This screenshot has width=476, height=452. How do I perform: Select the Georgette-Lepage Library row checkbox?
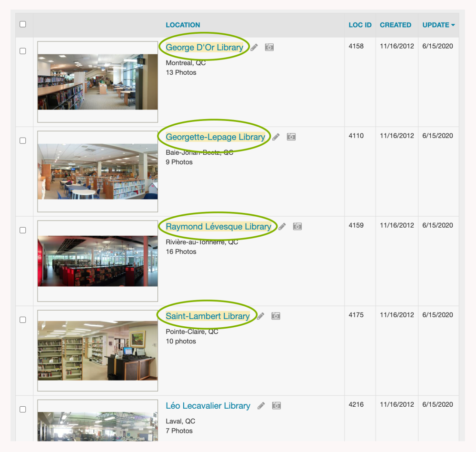[x=23, y=141]
